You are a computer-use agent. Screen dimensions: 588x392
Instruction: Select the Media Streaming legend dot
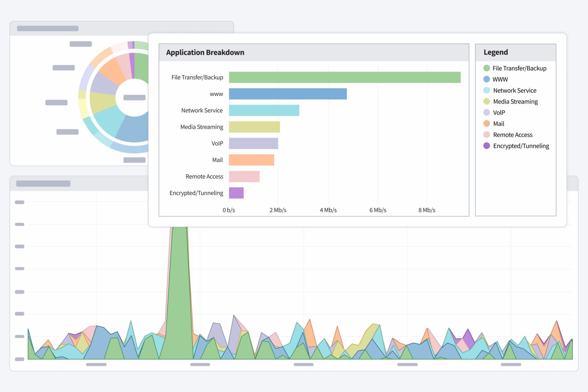coord(486,102)
